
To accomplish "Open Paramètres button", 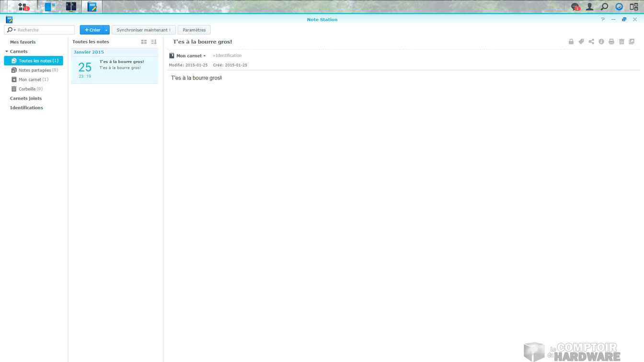I will 194,30.
